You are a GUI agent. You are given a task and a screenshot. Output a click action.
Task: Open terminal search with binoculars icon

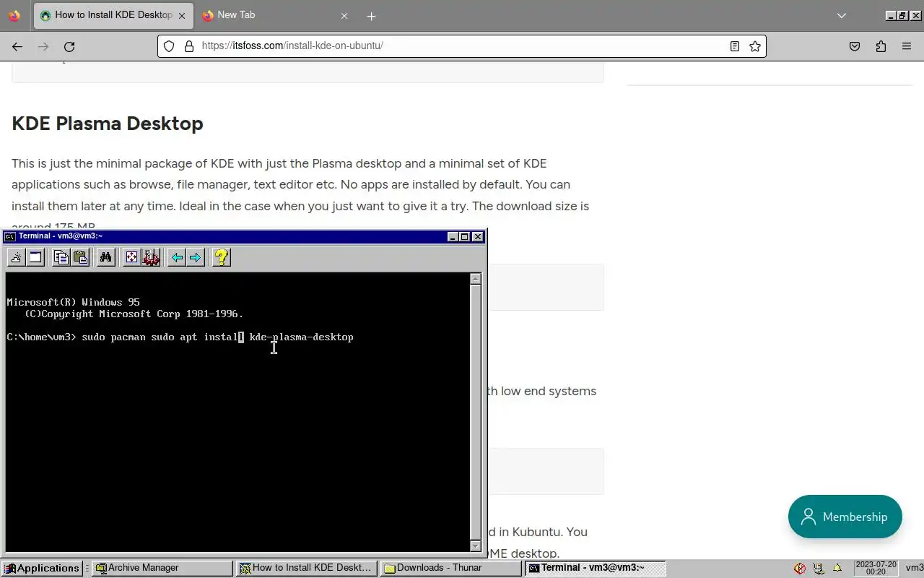point(106,257)
